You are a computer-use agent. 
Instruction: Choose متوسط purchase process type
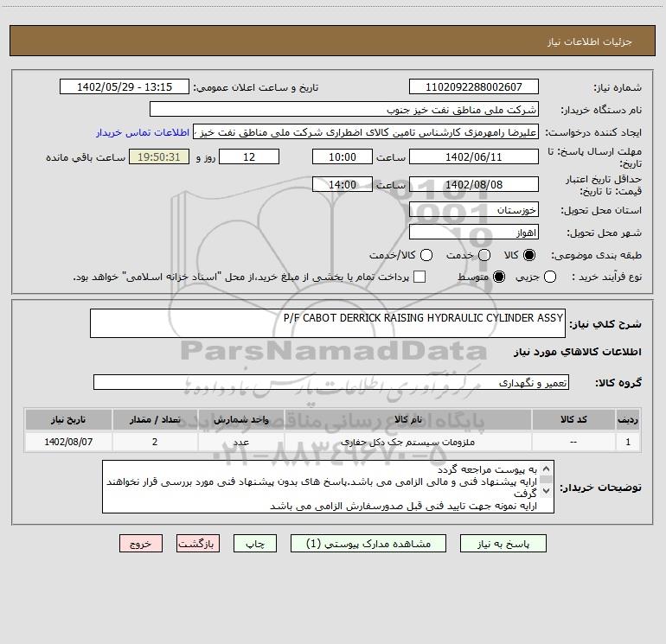click(x=499, y=277)
